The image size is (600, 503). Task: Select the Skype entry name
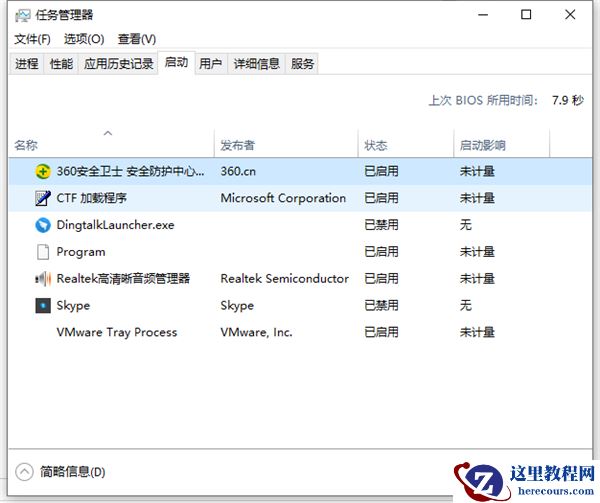[73, 306]
